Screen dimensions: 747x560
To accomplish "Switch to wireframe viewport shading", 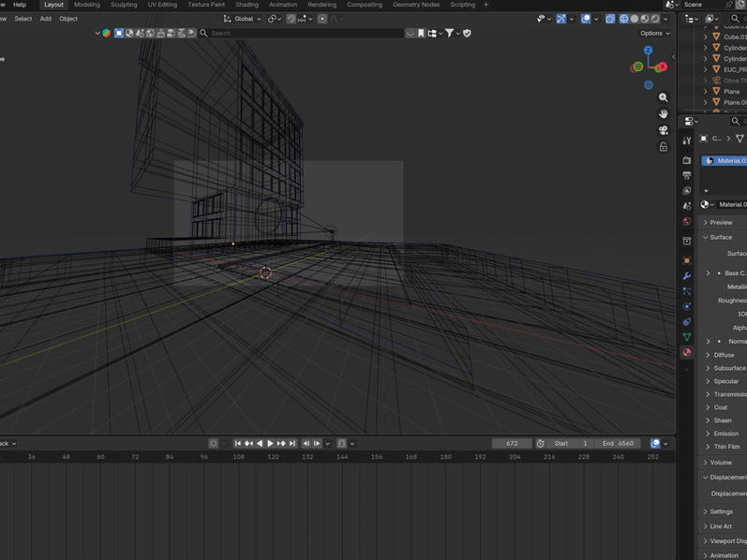I will [623, 19].
